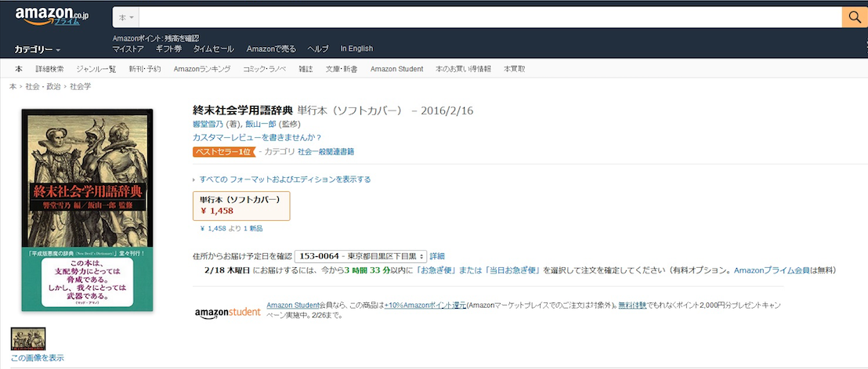Click カスタマーレビューを書きませんか？ link

pyautogui.click(x=257, y=137)
